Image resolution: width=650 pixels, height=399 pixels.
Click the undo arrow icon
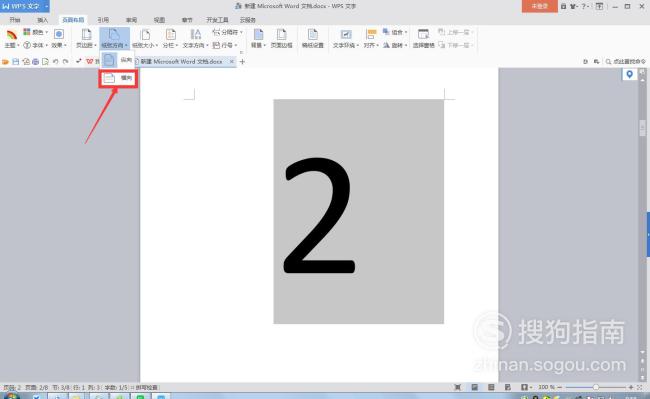click(x=56, y=62)
